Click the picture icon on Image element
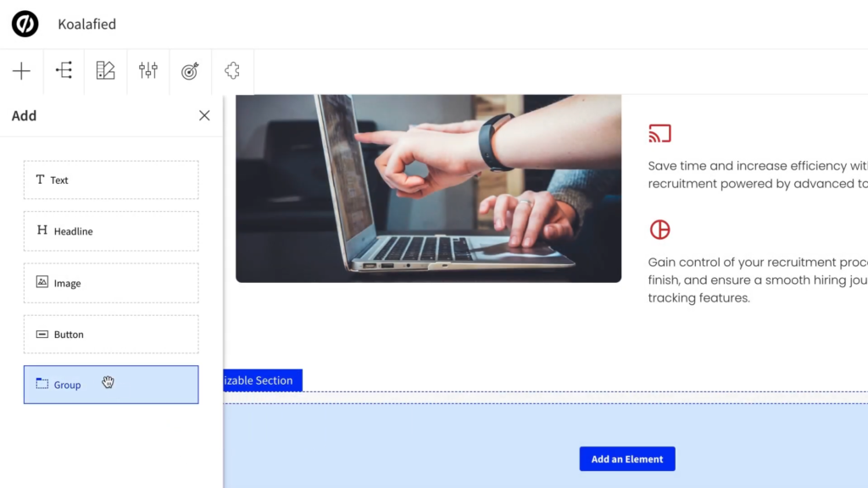 click(x=42, y=281)
